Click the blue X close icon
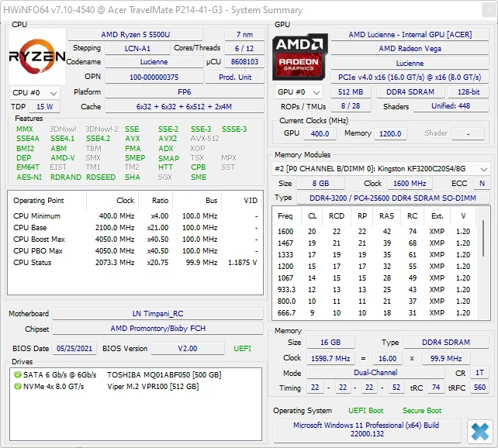 point(479,432)
